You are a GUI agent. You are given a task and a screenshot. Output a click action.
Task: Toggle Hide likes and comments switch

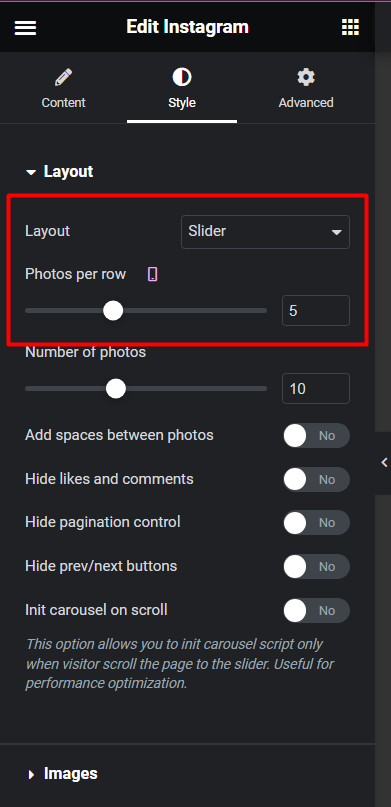click(316, 479)
